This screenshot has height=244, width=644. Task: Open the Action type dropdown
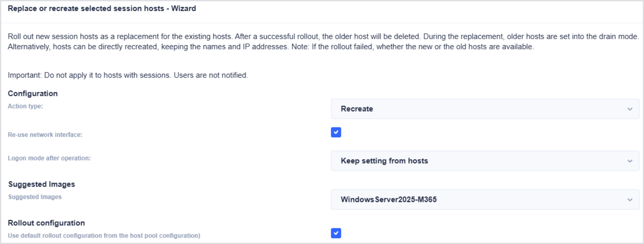point(485,109)
